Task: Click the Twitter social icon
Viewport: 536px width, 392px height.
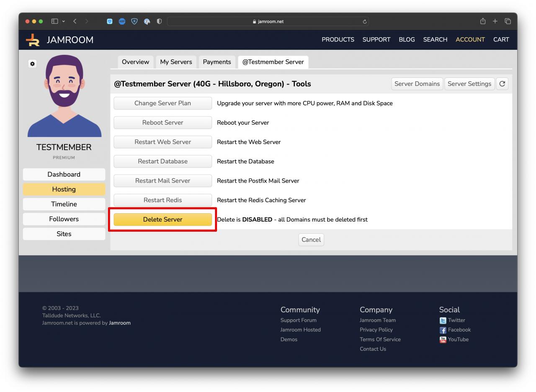Action: tap(443, 320)
